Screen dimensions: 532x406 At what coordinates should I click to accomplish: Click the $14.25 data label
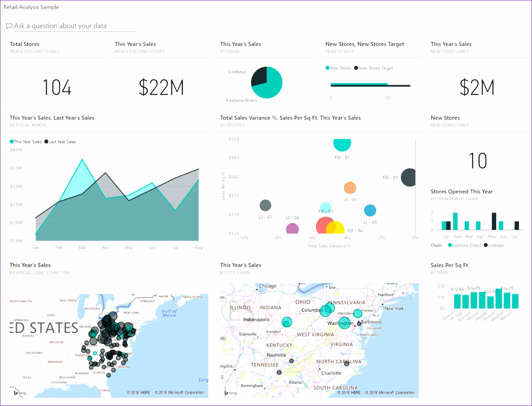coord(507,288)
